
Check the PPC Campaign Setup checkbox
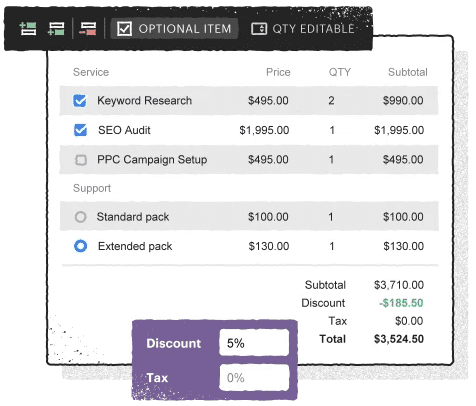coord(81,160)
